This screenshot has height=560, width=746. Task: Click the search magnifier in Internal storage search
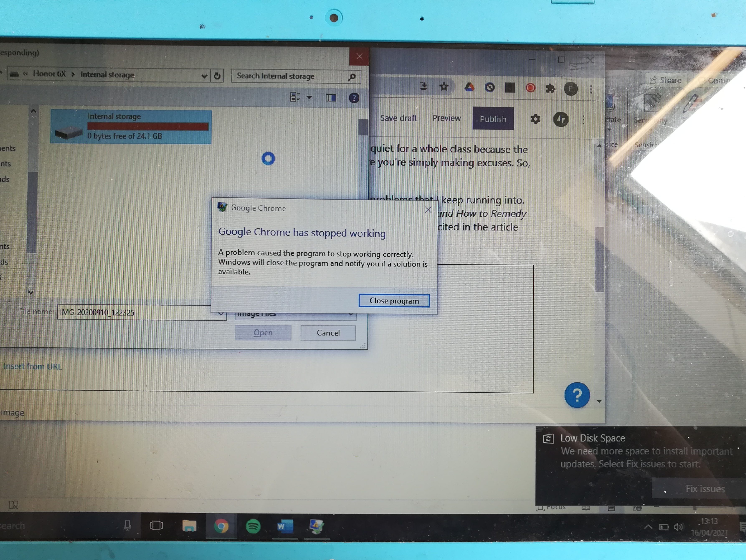(x=352, y=77)
